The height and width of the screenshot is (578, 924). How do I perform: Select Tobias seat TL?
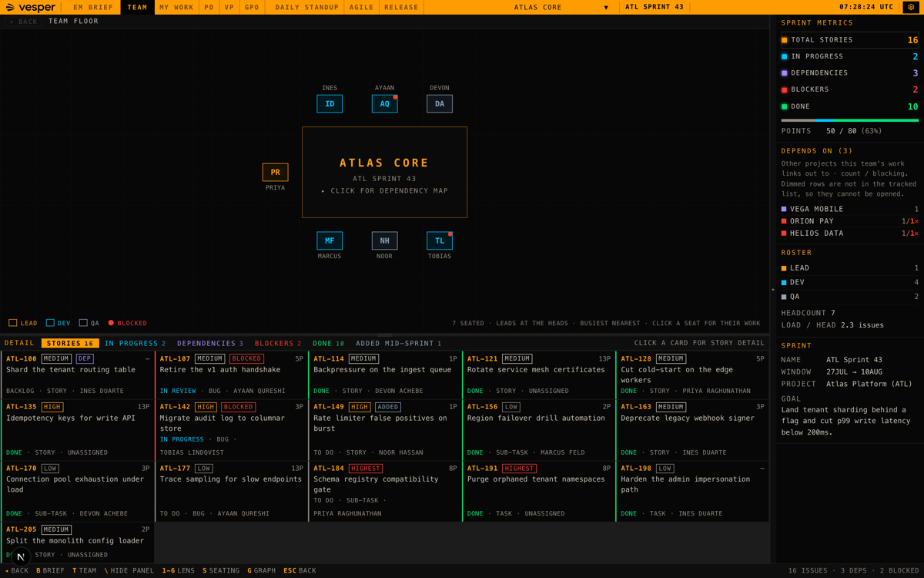coord(440,240)
